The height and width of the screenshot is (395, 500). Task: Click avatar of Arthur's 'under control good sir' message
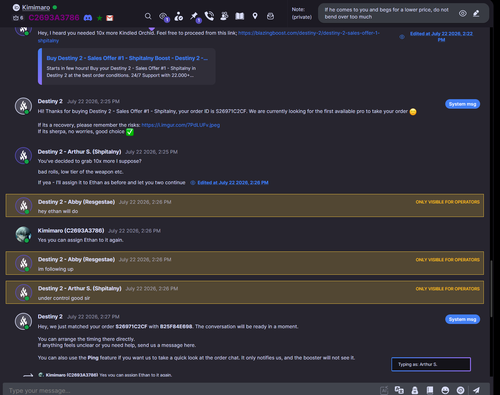(x=23, y=292)
